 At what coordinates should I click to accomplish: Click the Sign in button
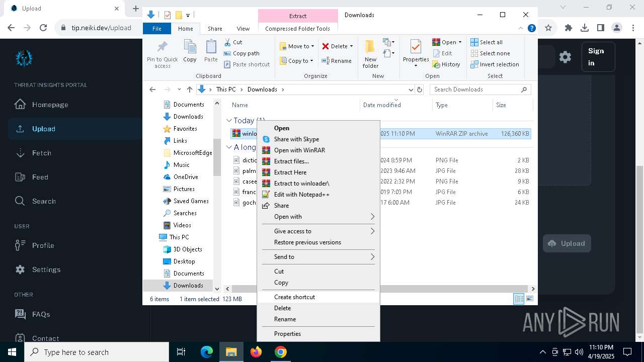[598, 57]
